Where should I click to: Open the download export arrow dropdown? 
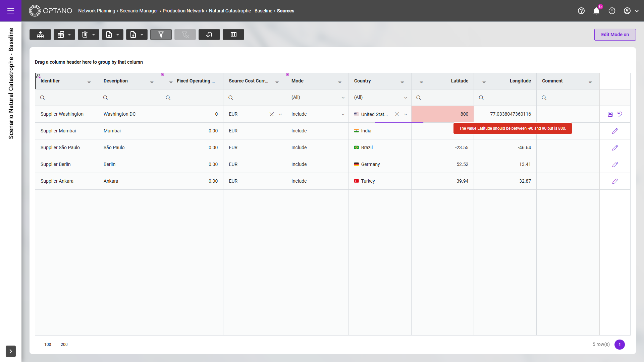142,35
